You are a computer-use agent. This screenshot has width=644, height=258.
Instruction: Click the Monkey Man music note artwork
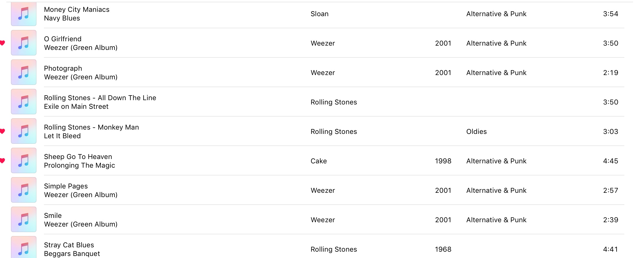[24, 131]
